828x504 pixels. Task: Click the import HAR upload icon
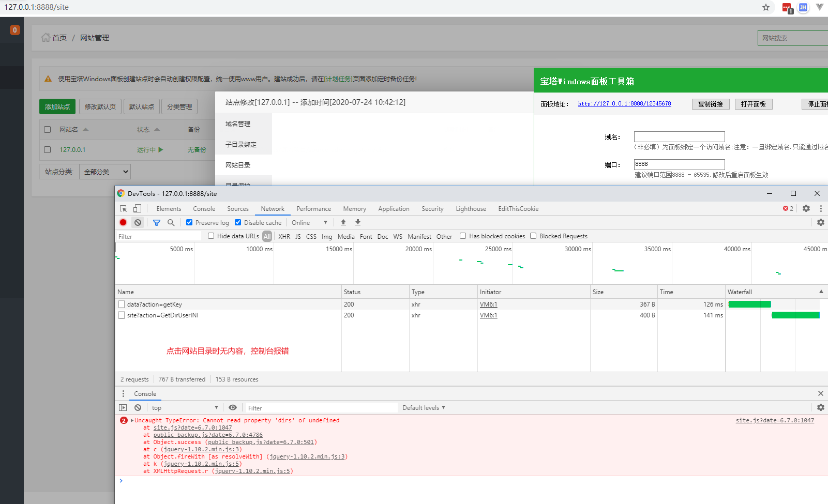click(x=343, y=222)
